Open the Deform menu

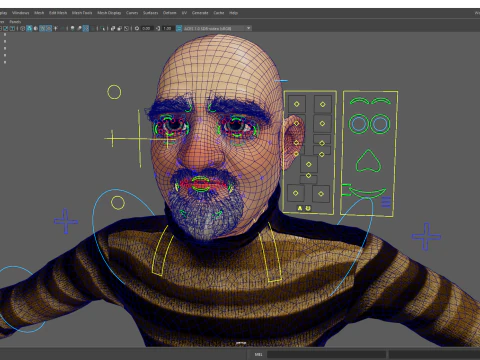tap(169, 13)
